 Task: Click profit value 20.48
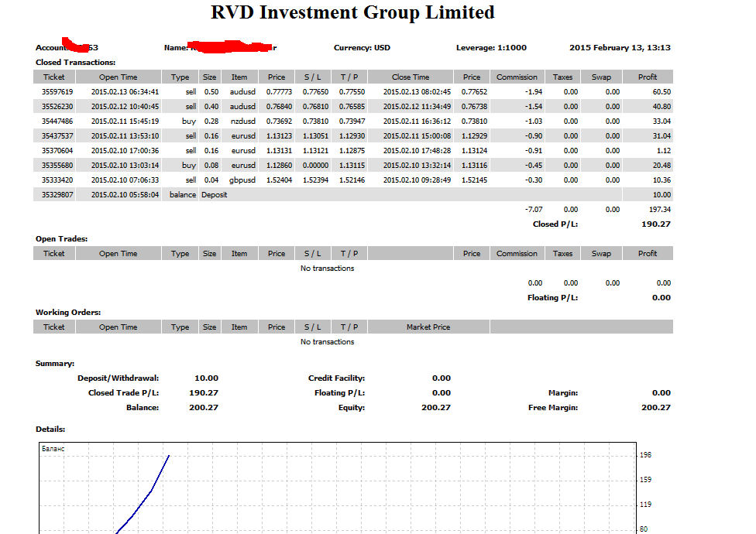pyautogui.click(x=661, y=165)
